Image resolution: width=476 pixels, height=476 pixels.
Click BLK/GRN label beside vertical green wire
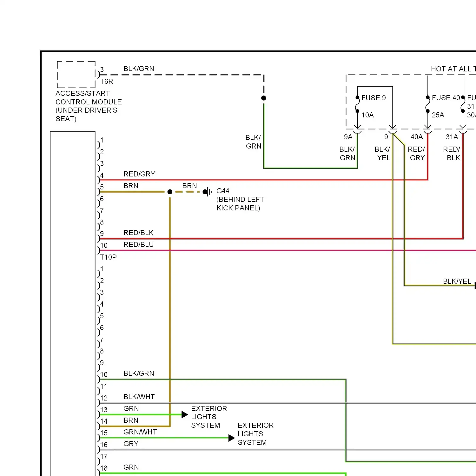tap(253, 142)
